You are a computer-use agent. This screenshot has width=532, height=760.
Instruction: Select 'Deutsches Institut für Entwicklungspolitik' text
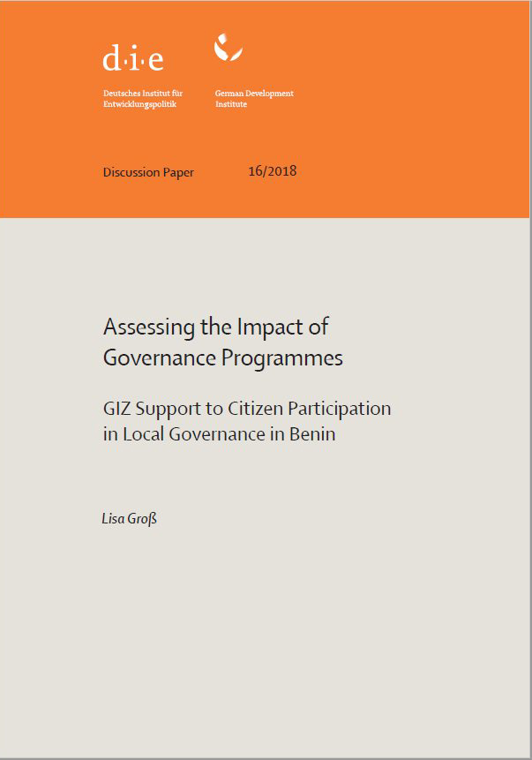(x=143, y=98)
